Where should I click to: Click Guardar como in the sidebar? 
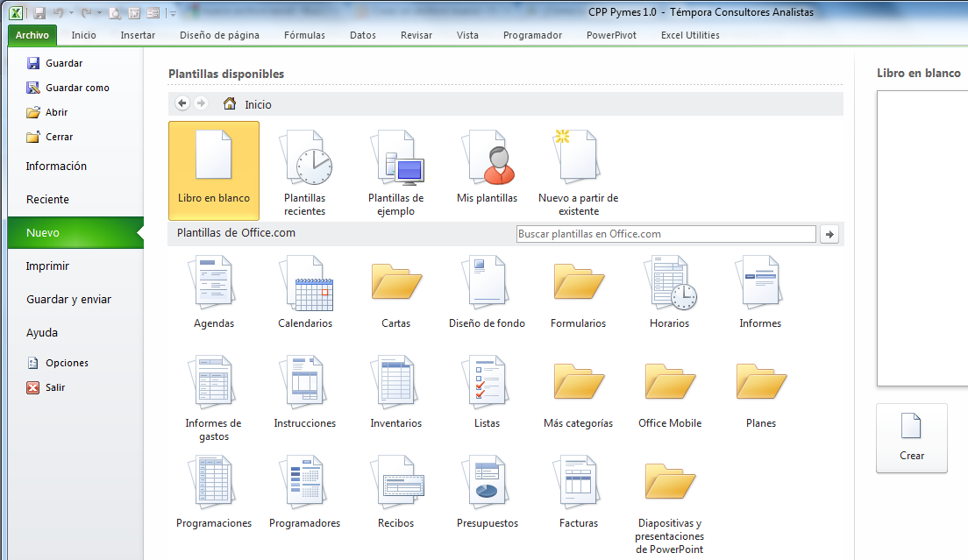[77, 88]
